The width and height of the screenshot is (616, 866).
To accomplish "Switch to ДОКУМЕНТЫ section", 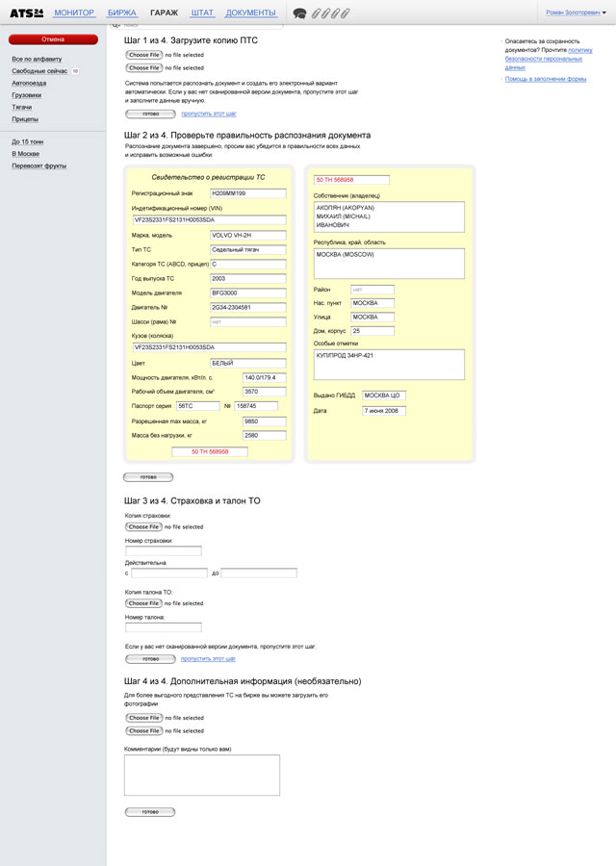I will [250, 13].
